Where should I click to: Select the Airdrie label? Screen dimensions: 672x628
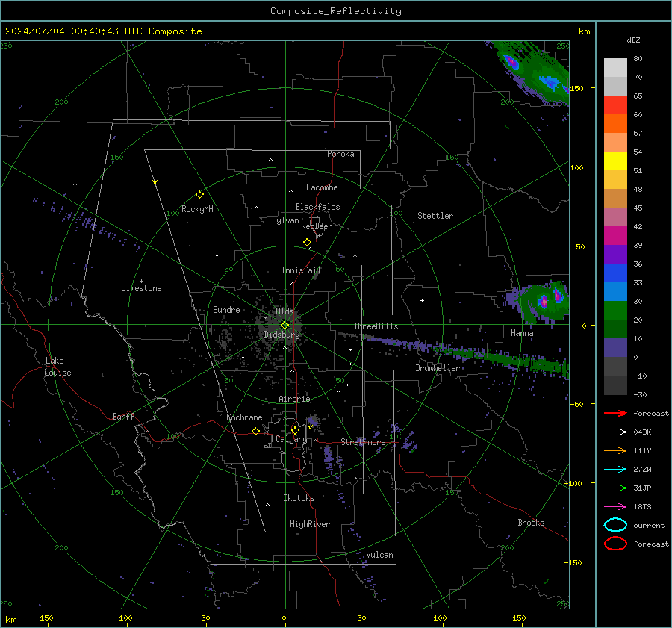(294, 399)
